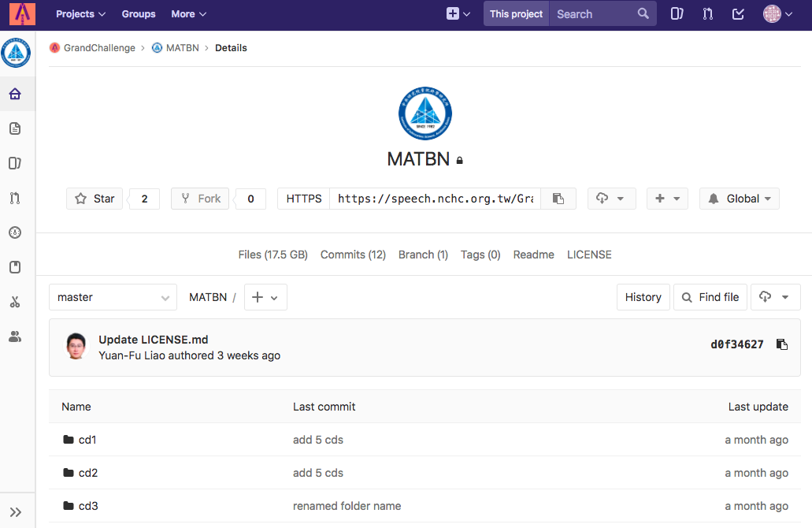The image size is (812, 528).
Task: Open the project home icon in sidebar
Action: point(15,95)
